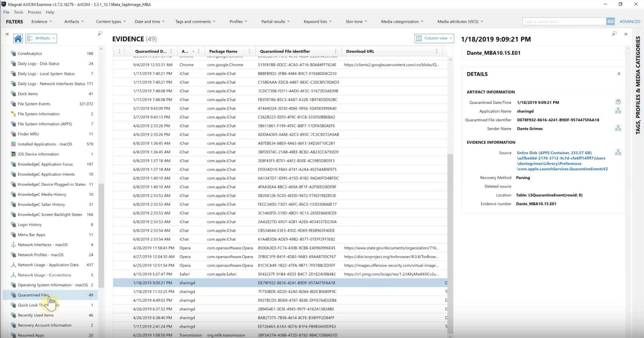Open the ADVANCED search link
Screen dimensions: 644x338
(x=630, y=21)
